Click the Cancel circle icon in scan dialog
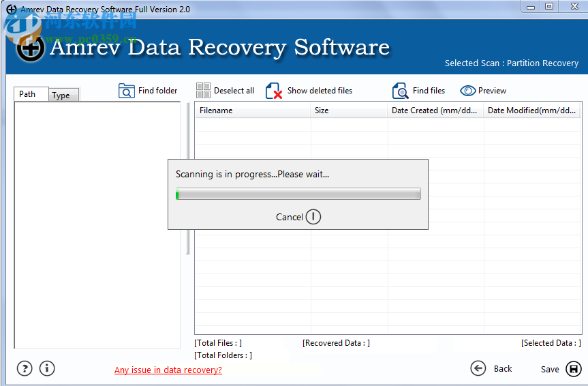 coord(313,217)
